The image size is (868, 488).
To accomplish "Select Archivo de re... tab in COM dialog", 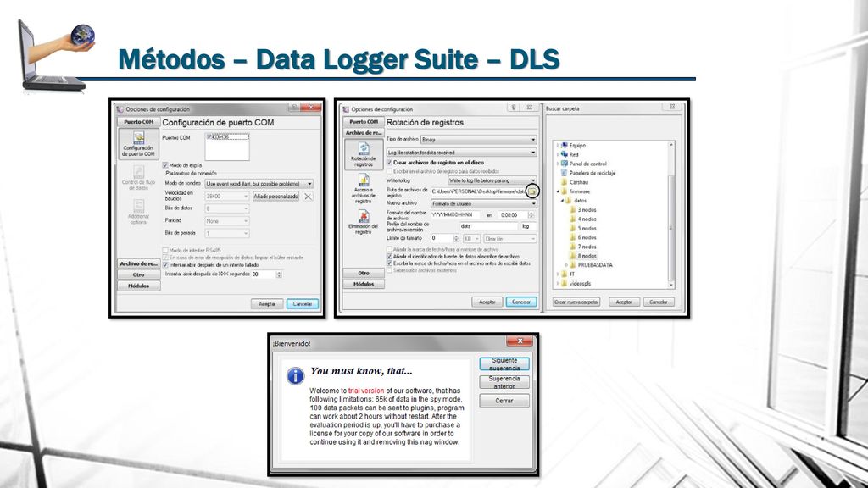I will [138, 264].
